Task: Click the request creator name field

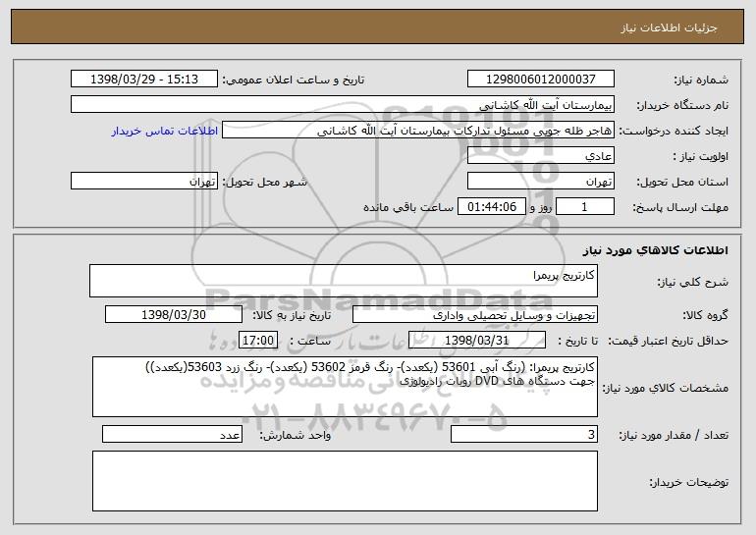Action: click(418, 131)
